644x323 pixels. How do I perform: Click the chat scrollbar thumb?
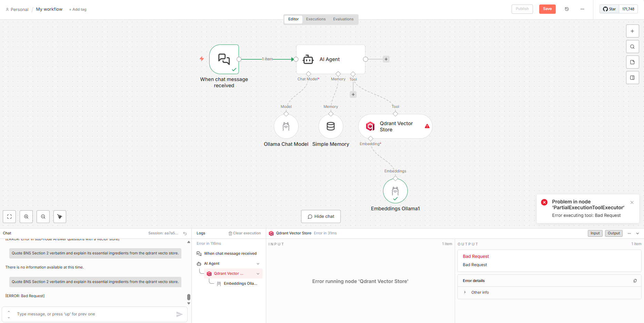189,297
